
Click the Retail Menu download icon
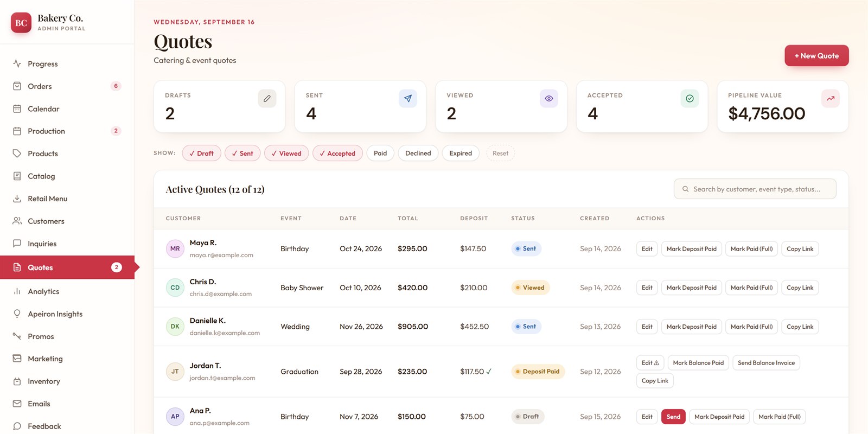(17, 199)
